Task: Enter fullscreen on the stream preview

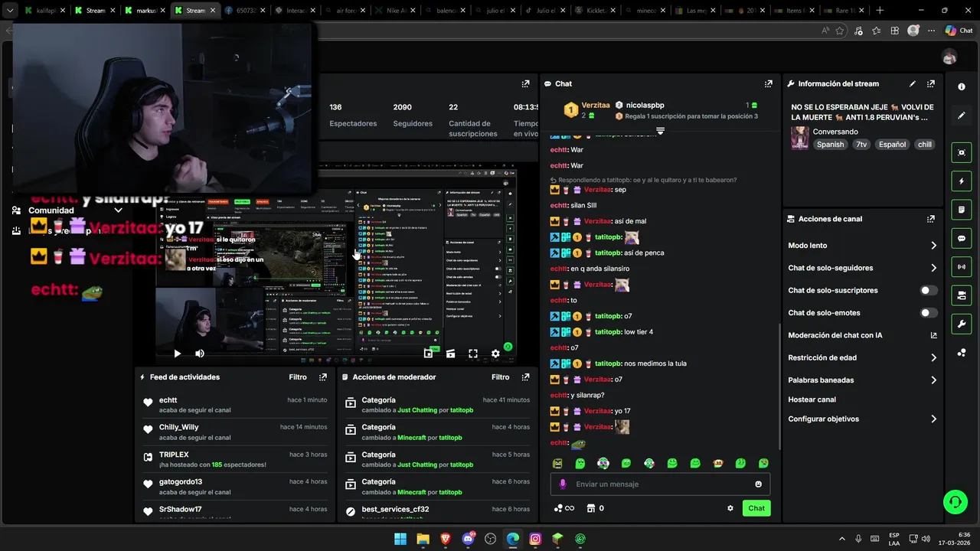Action: click(473, 354)
